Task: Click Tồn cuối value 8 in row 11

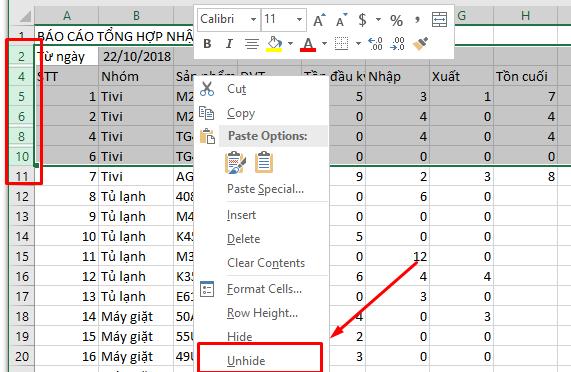Action: pyautogui.click(x=525, y=177)
